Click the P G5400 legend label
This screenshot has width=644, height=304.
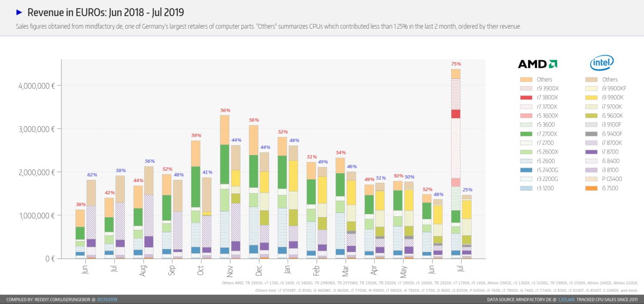click(612, 179)
